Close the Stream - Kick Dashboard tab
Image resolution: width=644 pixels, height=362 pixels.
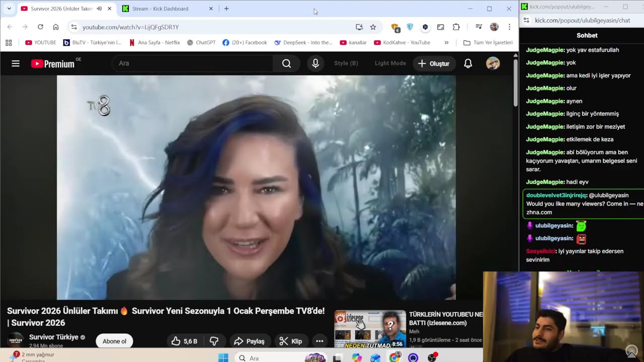pos(211,9)
